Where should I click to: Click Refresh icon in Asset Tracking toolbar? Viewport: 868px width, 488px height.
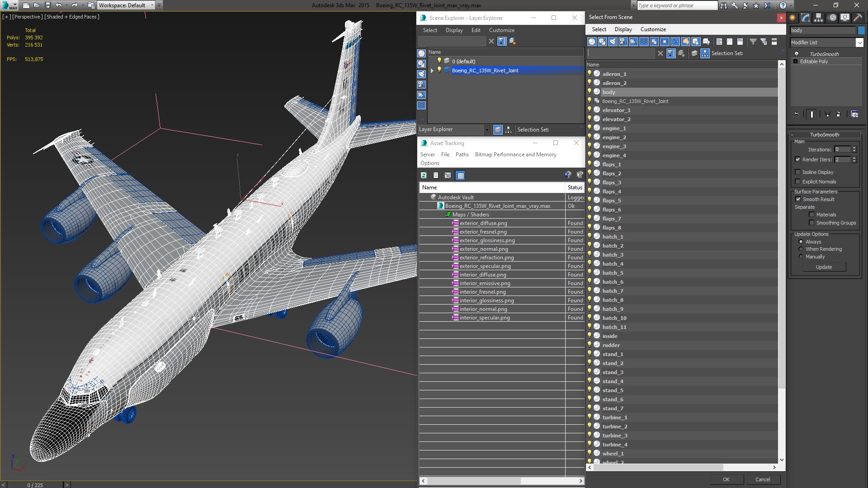(x=424, y=175)
